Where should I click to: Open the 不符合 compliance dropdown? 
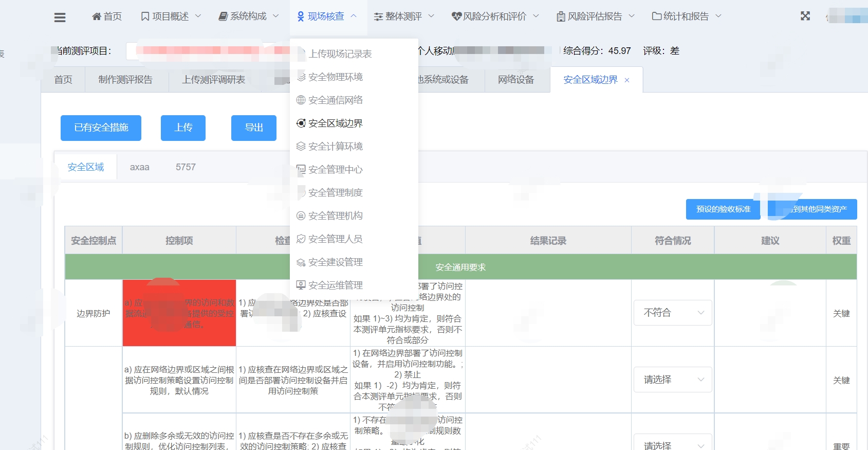tap(673, 313)
